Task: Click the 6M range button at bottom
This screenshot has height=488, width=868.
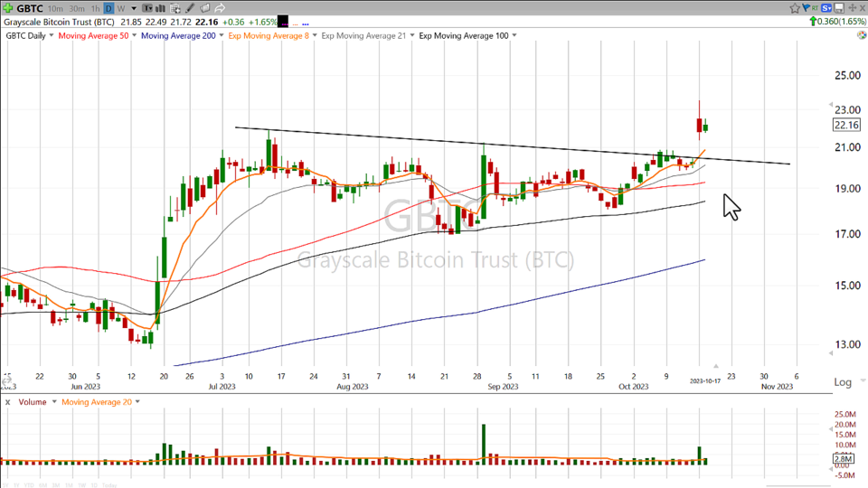Action: click(x=42, y=485)
